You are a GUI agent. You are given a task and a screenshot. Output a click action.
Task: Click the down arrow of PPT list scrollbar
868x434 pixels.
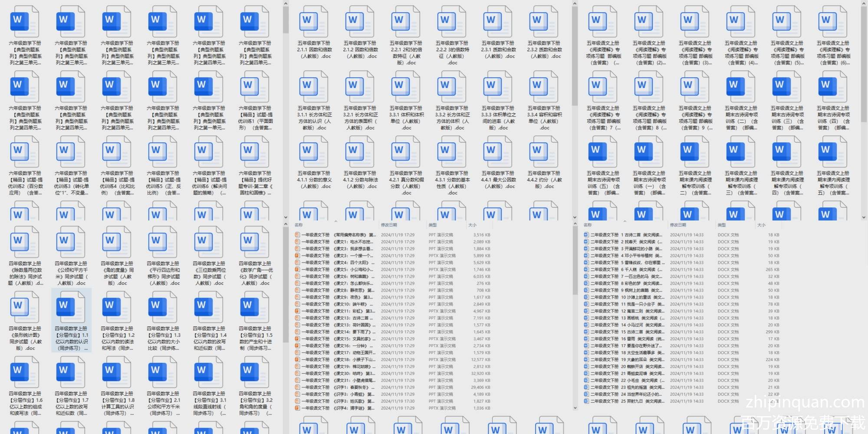click(575, 408)
